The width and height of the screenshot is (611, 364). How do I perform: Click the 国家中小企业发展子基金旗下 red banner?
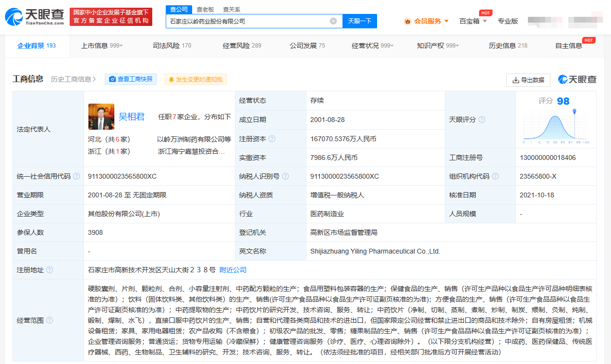(111, 17)
